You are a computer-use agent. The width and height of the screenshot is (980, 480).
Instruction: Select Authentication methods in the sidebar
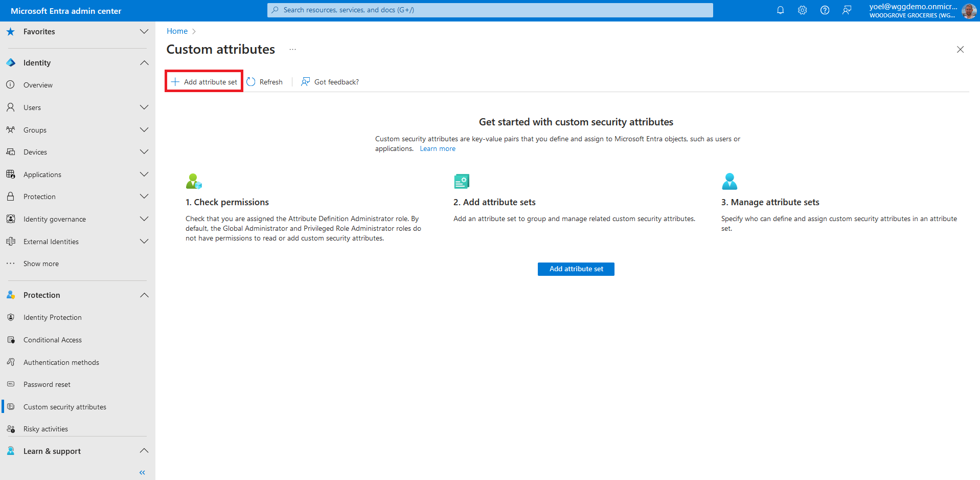pos(61,362)
